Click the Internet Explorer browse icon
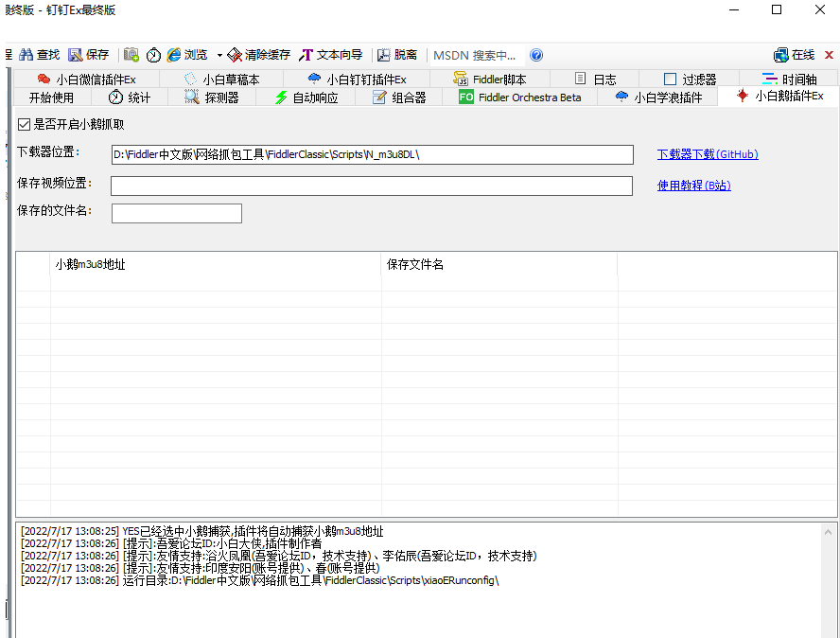 pyautogui.click(x=174, y=55)
